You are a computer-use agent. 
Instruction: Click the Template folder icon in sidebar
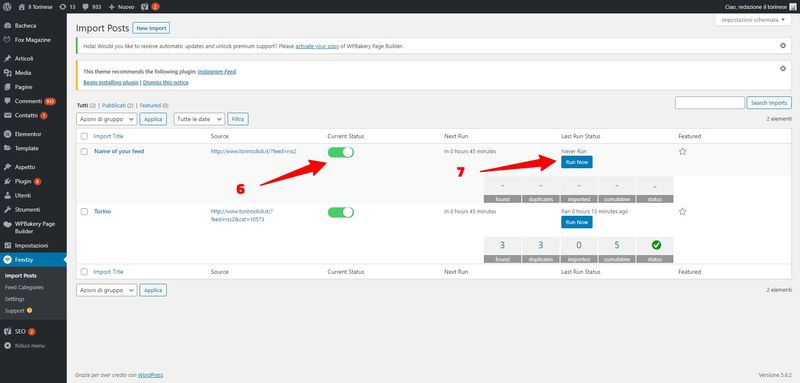point(7,148)
